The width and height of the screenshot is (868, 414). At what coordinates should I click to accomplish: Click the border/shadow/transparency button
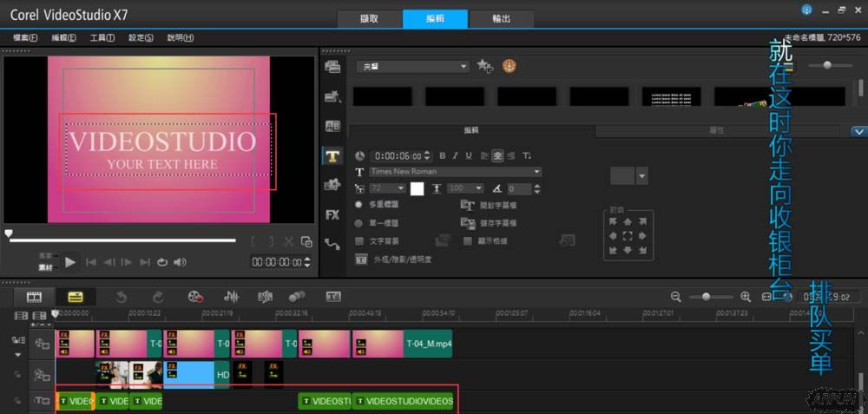(362, 259)
